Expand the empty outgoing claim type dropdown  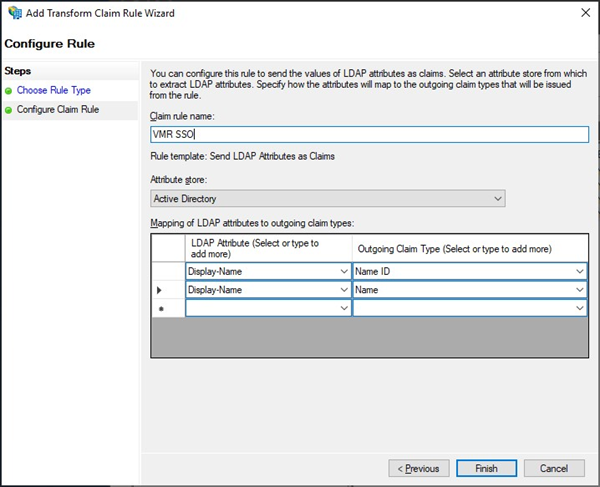point(579,310)
